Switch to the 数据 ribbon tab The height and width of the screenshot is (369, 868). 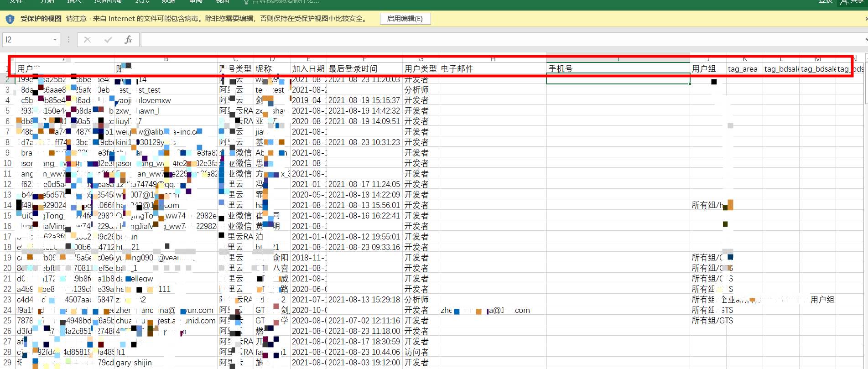pos(168,2)
